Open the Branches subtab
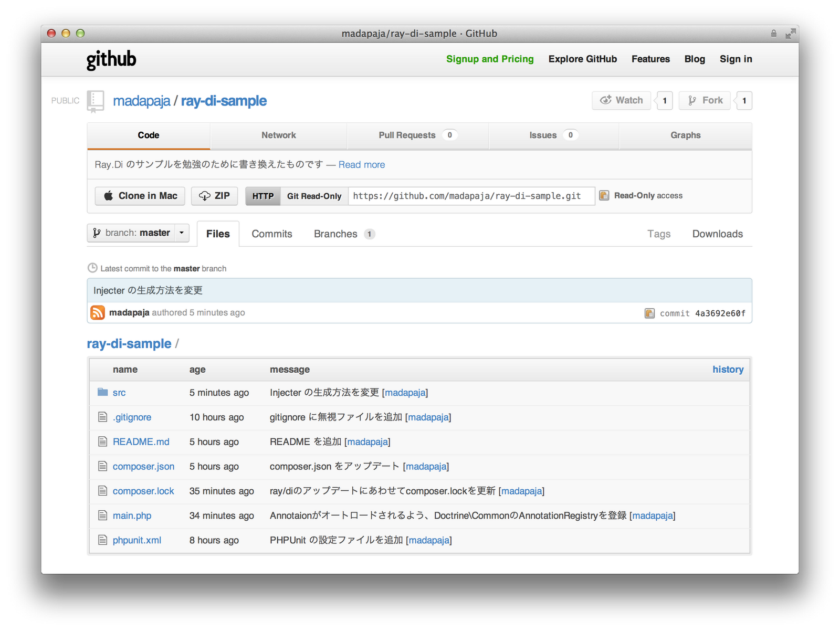The width and height of the screenshot is (840, 631). coord(344,234)
